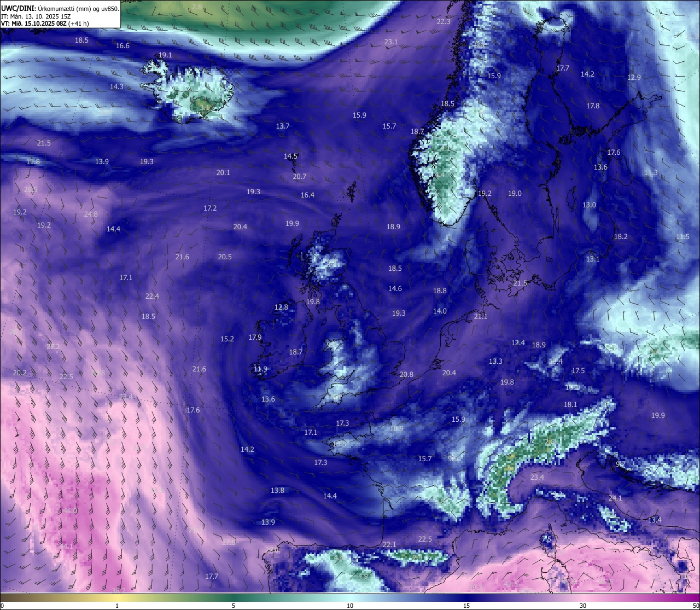
Task: Click the 12.8 value near Ireland
Action: point(281,307)
